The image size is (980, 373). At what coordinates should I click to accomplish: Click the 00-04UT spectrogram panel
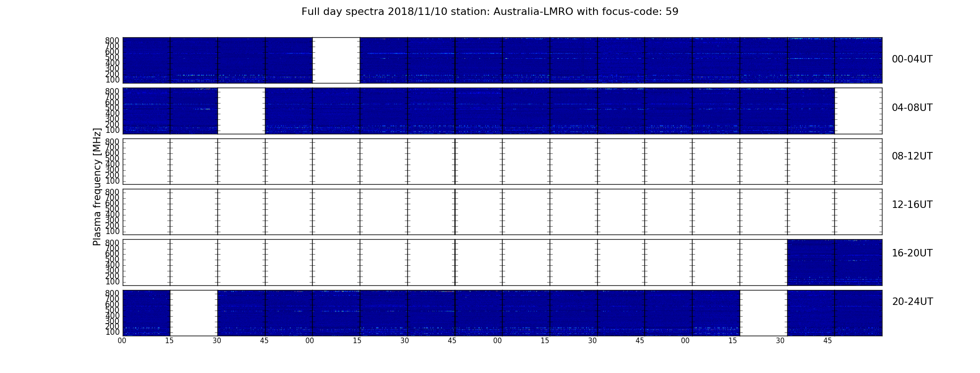pyautogui.click(x=502, y=60)
